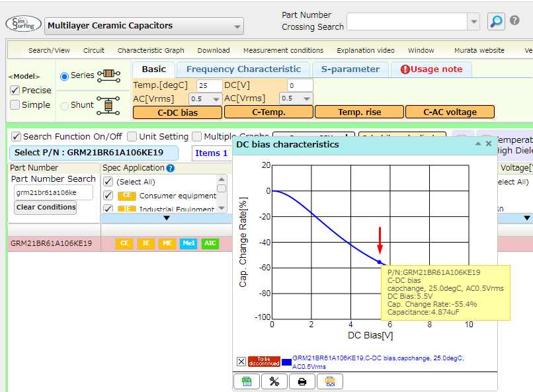Click the Clear Conditions button
The height and width of the screenshot is (392, 533).
(x=46, y=207)
